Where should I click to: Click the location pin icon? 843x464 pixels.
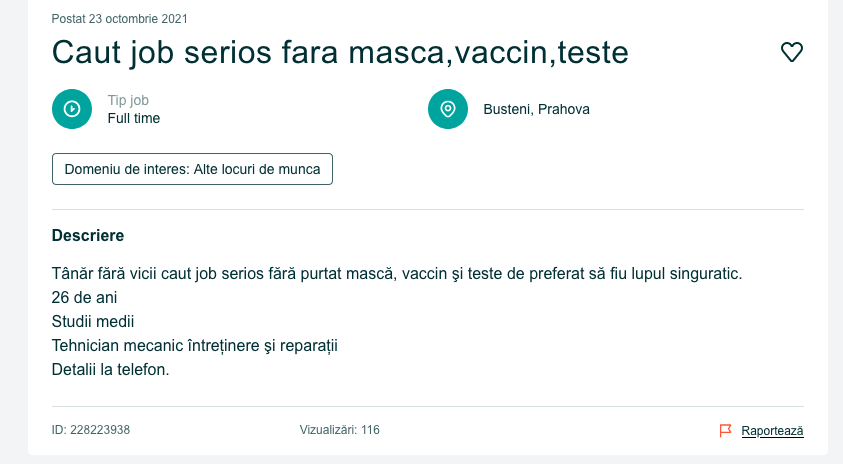pyautogui.click(x=448, y=109)
